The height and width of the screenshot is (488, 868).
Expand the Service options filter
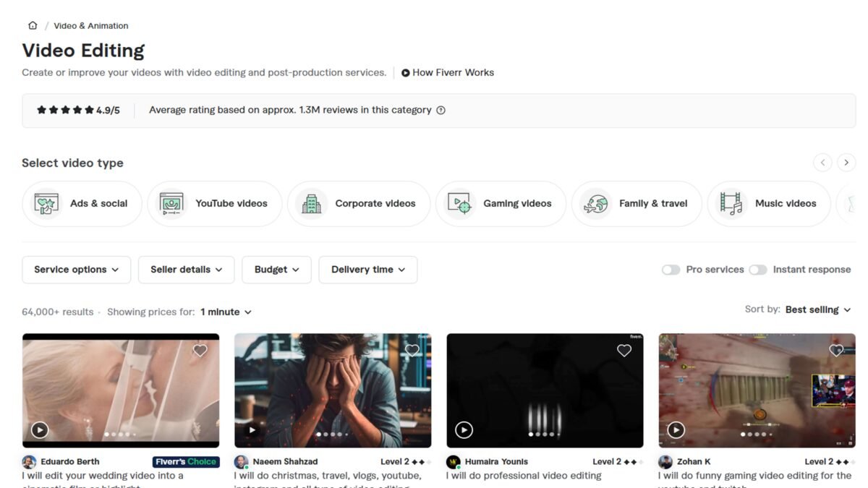[77, 270]
